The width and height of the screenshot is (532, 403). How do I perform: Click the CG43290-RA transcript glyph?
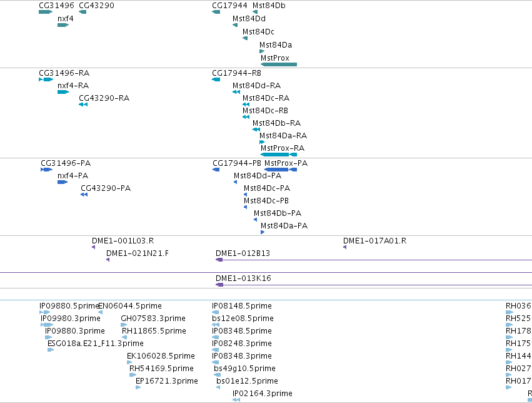pyautogui.click(x=83, y=105)
